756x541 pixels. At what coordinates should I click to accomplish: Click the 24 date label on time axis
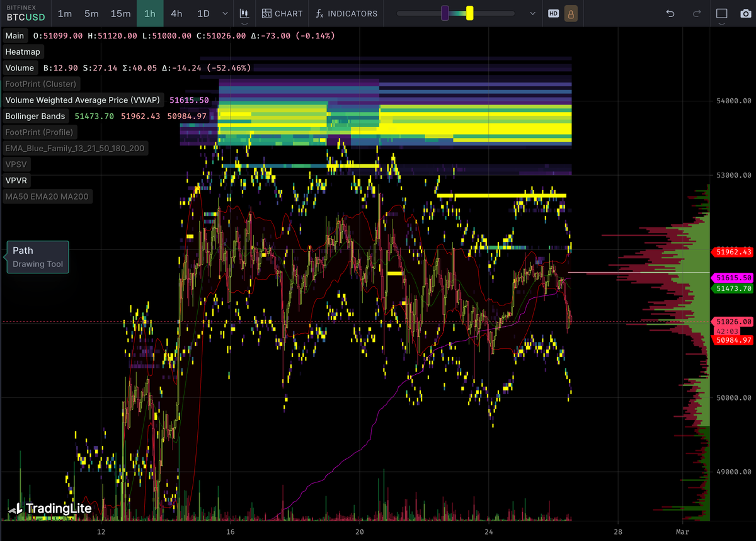[489, 532]
